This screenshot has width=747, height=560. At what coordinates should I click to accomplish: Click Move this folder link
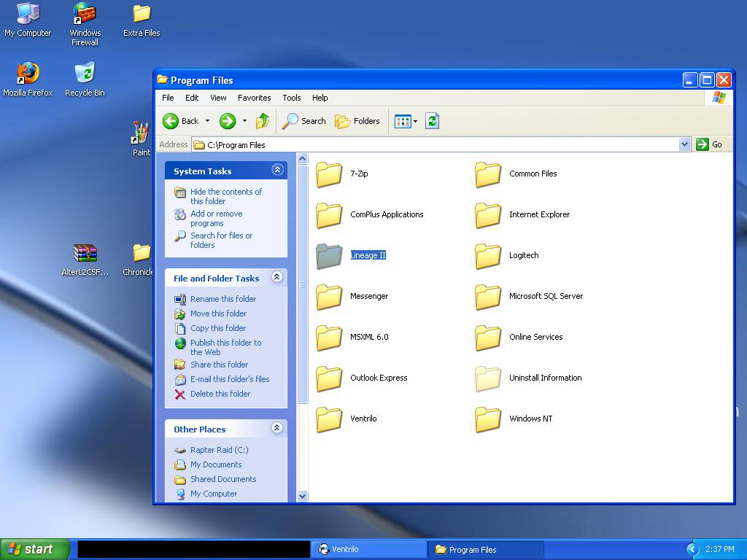(218, 314)
